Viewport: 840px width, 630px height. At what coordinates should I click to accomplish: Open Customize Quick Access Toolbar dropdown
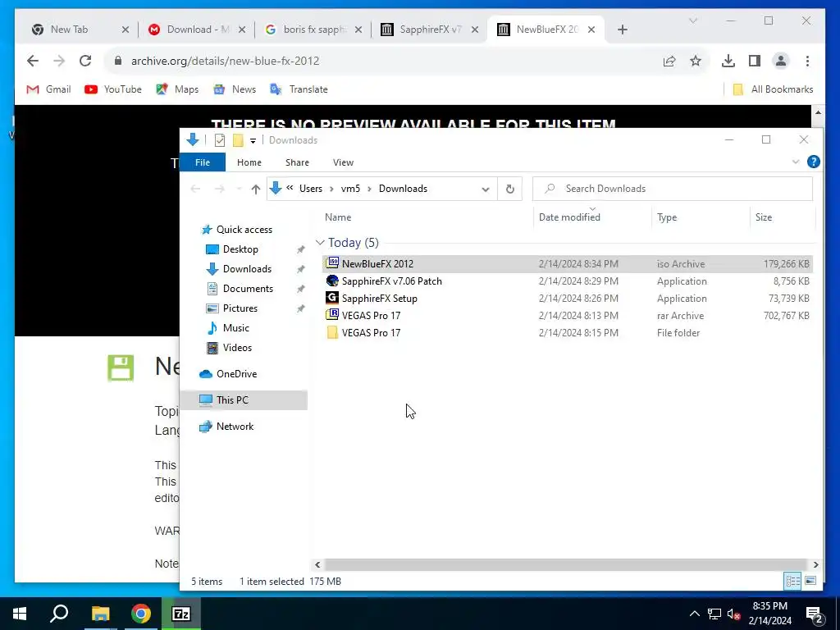(x=253, y=140)
